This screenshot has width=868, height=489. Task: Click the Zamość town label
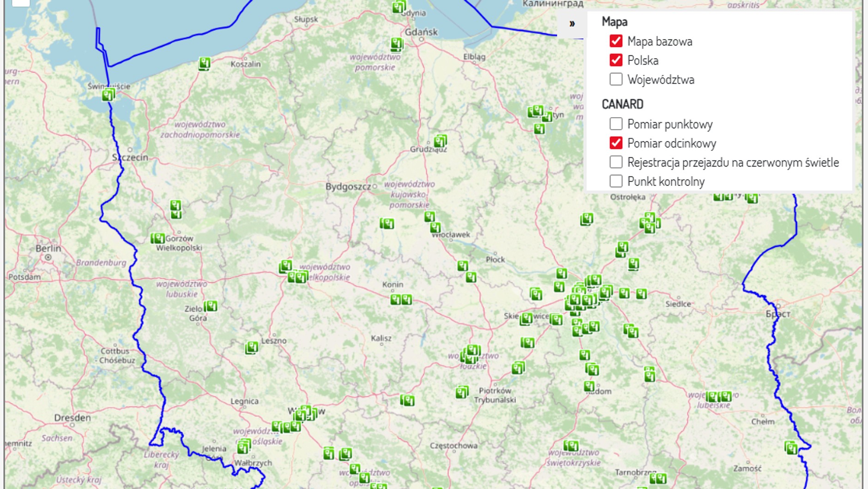[747, 468]
